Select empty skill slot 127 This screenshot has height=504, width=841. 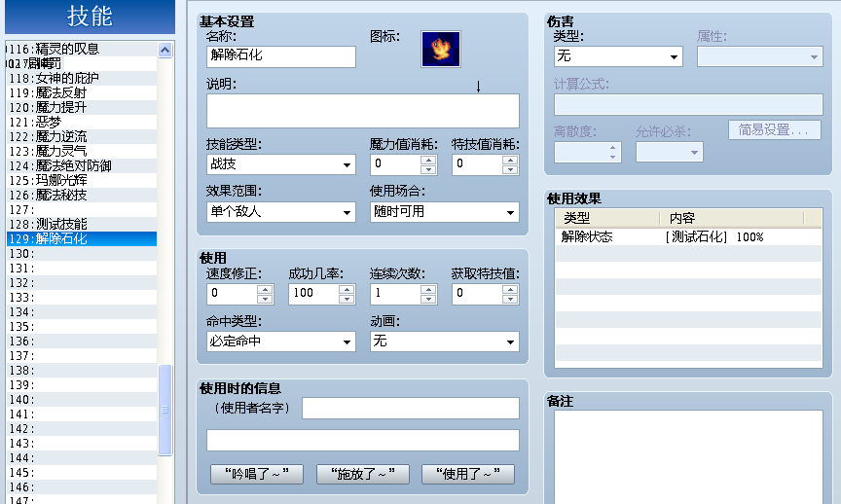click(x=82, y=209)
